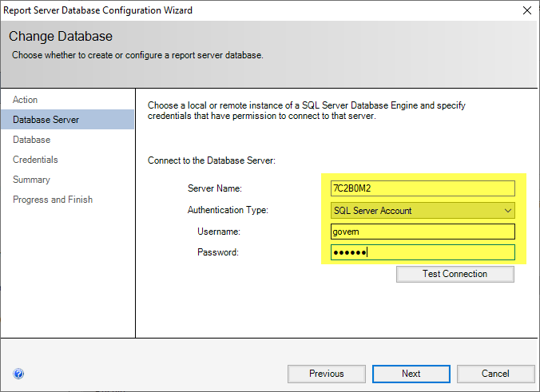Click the "Server Name:" label
Image resolution: width=540 pixels, height=392 pixels.
214,188
